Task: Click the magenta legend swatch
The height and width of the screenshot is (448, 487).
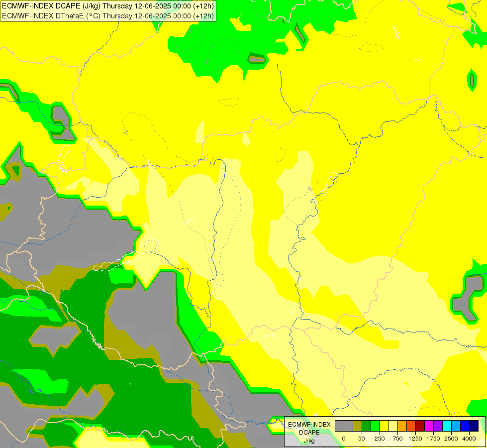Action: (429, 426)
